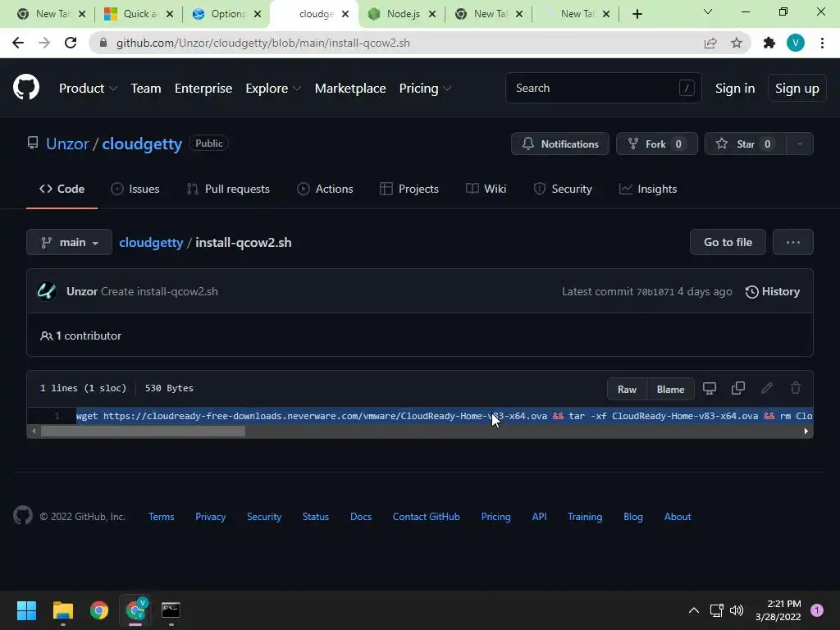
Task: Switch to the Code tab
Action: [62, 189]
